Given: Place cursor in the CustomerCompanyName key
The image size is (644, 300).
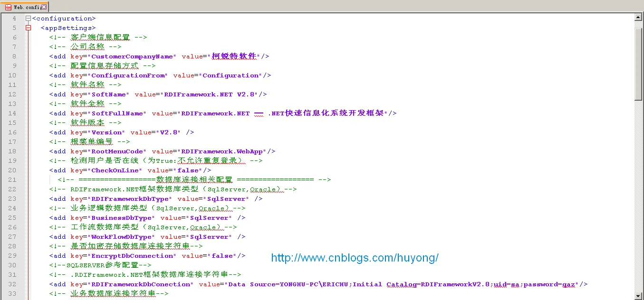Looking at the screenshot, I should pos(132,56).
